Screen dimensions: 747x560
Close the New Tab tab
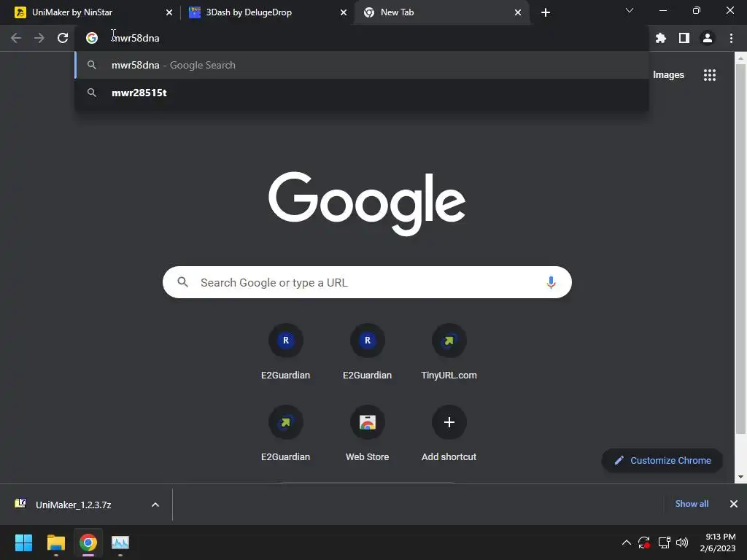pyautogui.click(x=518, y=12)
